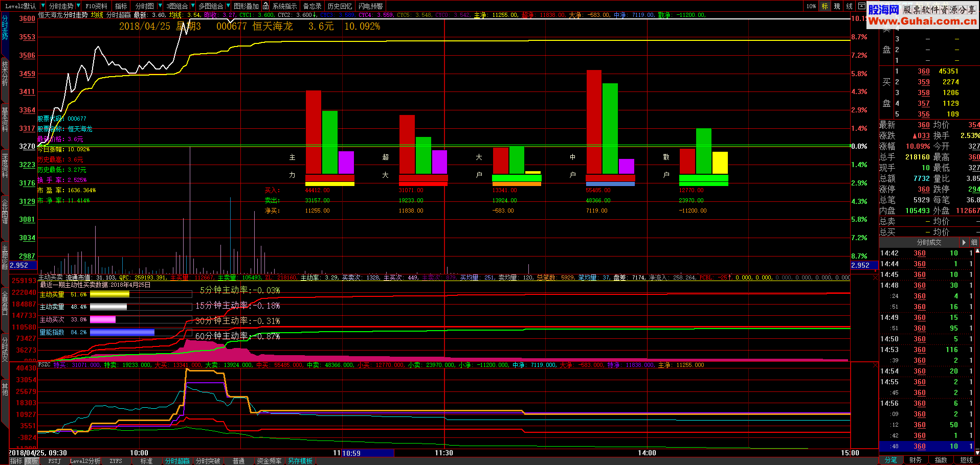Screen dimensions: 980x465
Task: Click the 分时成交 list scrollbar down arrow
Action: (977, 452)
